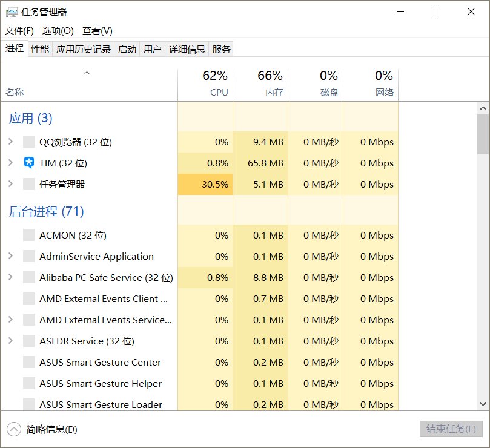Click the 结束任务 button

click(x=450, y=429)
